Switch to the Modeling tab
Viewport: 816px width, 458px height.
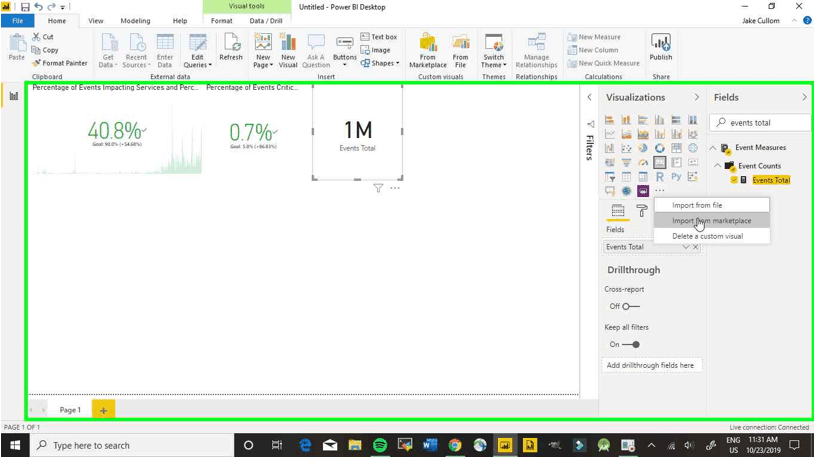coord(135,21)
